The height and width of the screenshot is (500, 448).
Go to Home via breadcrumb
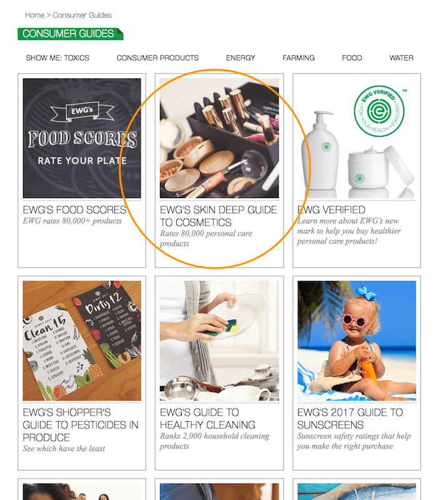pos(35,15)
